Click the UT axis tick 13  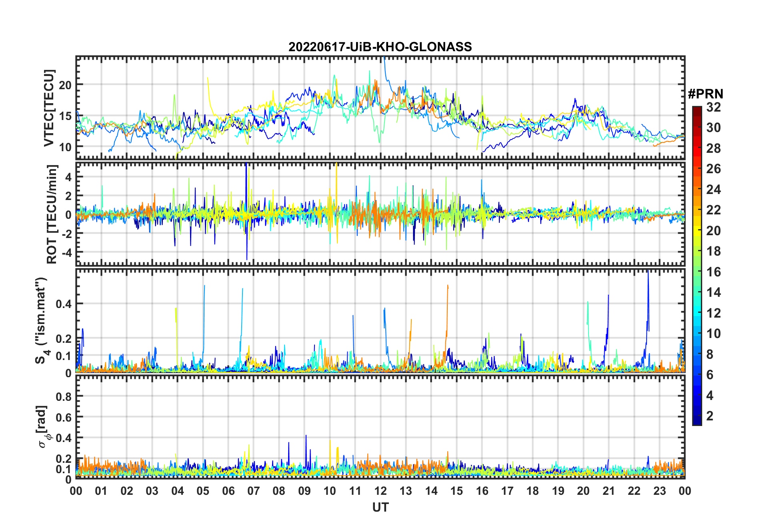coord(406,491)
